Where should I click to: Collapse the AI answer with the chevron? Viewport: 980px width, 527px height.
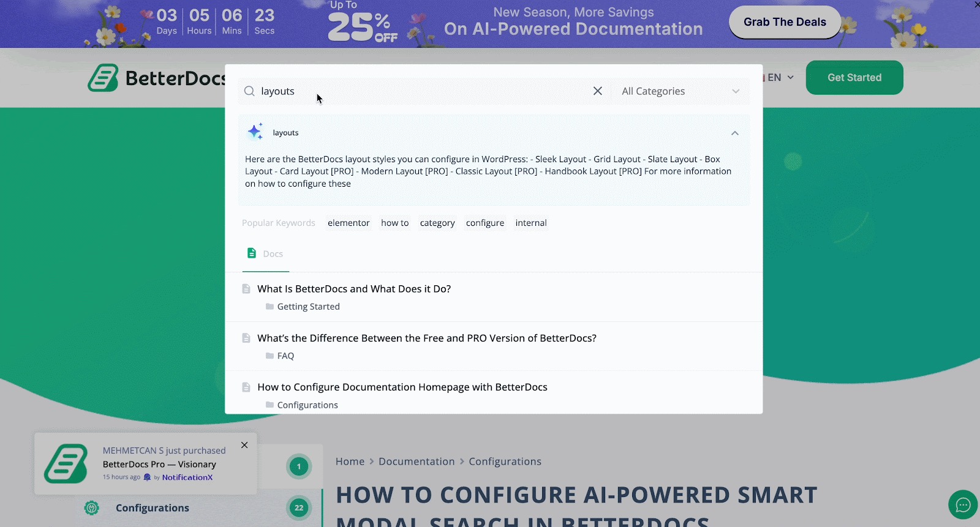[735, 133]
